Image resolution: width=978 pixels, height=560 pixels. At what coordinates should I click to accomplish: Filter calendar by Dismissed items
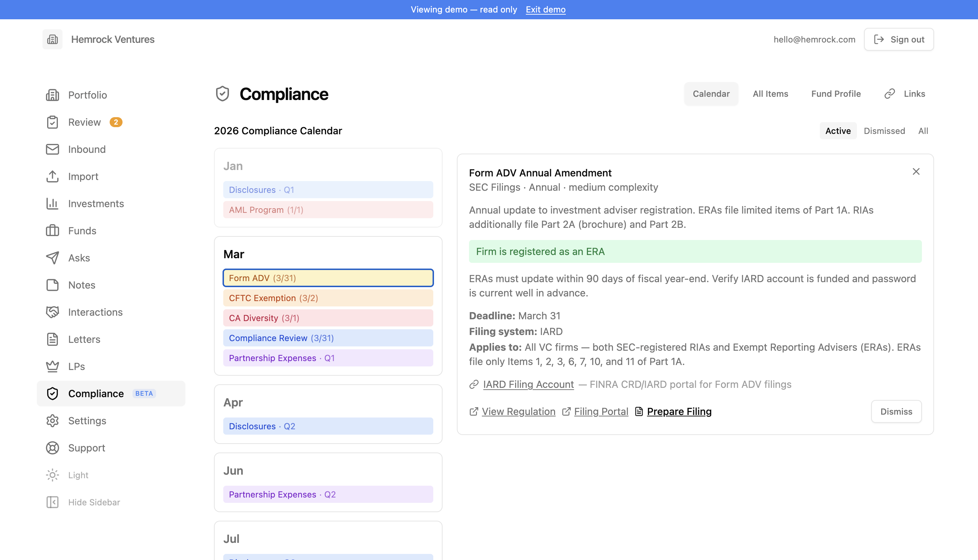(x=884, y=131)
